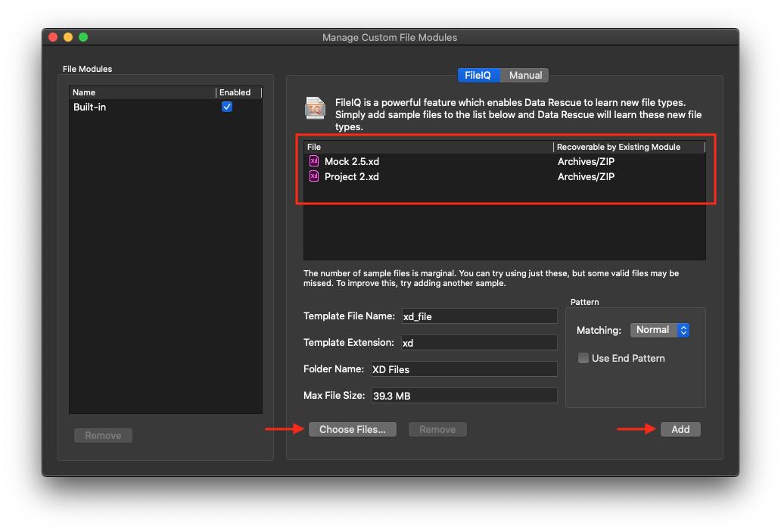Click the Max File Size field
This screenshot has height=532, width=781.
coord(462,396)
